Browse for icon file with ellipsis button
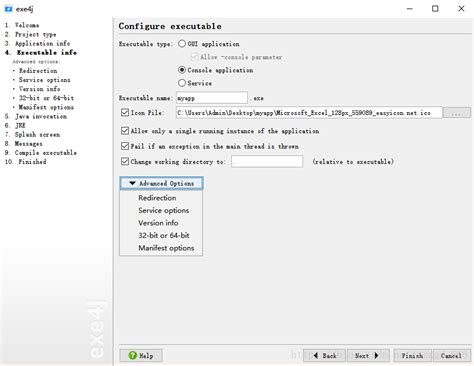Screen dimensions: 474x366 (x=457, y=113)
